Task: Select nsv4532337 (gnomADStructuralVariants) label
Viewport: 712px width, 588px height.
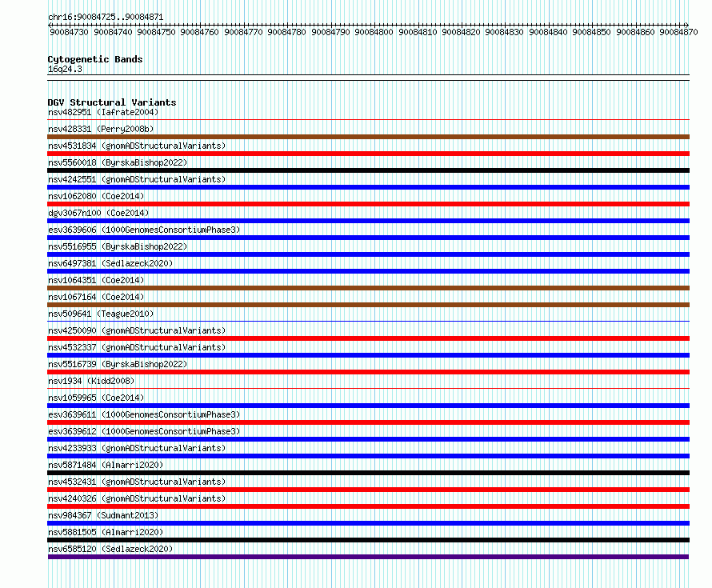Action: pyautogui.click(x=137, y=347)
